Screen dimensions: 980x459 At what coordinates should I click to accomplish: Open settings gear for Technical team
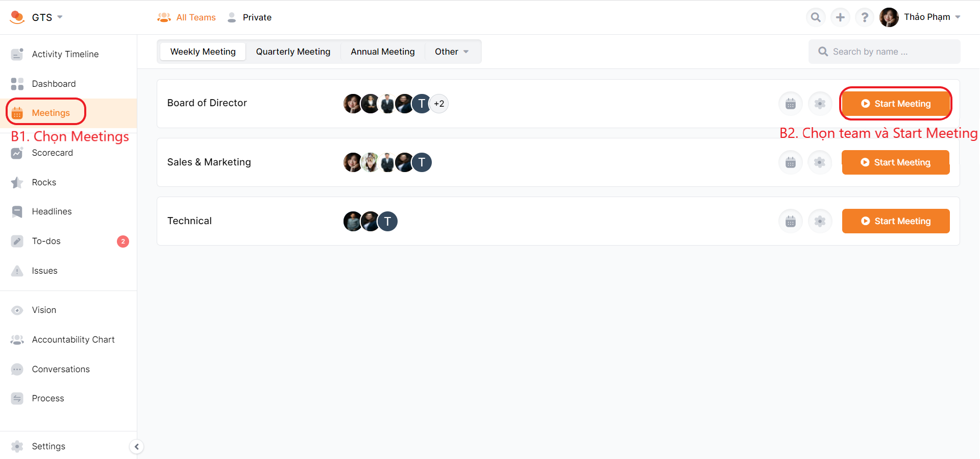(820, 221)
